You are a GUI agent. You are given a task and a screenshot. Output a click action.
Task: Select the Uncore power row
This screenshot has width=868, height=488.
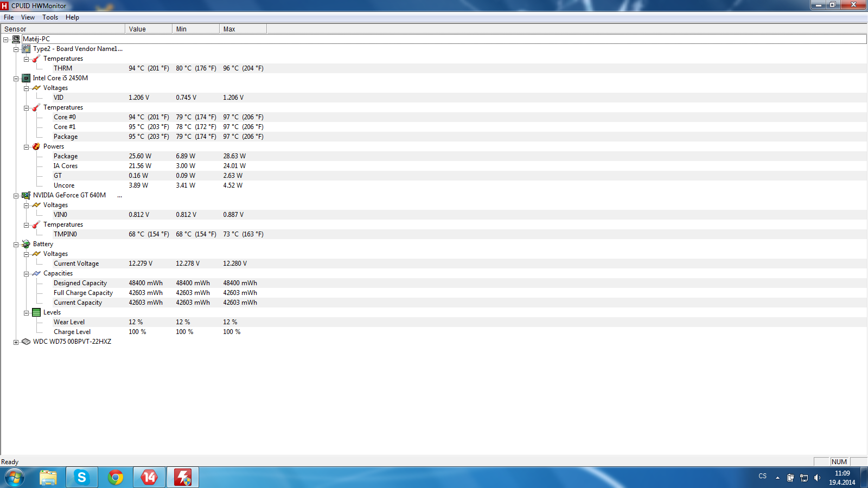[x=434, y=185]
